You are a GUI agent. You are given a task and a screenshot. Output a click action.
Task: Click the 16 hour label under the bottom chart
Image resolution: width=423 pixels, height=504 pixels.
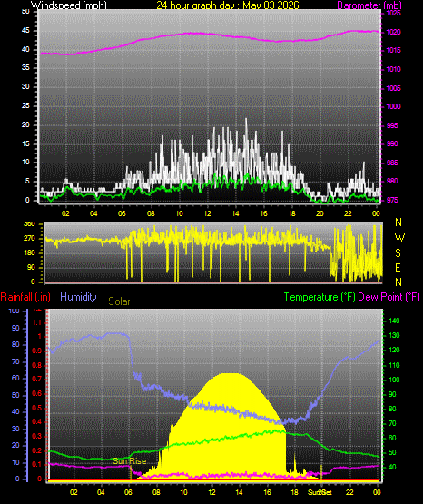coord(267,492)
